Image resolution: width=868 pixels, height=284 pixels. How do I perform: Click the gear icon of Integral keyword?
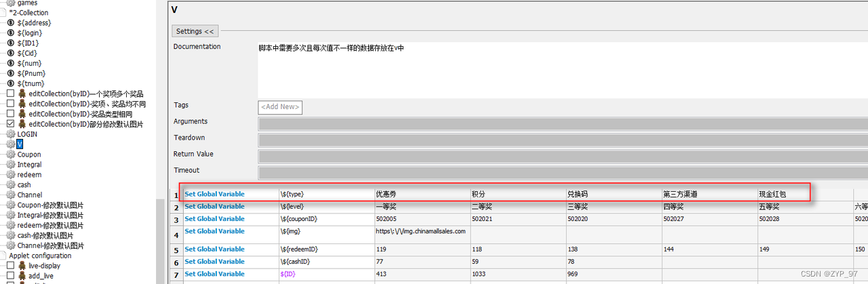[11, 165]
